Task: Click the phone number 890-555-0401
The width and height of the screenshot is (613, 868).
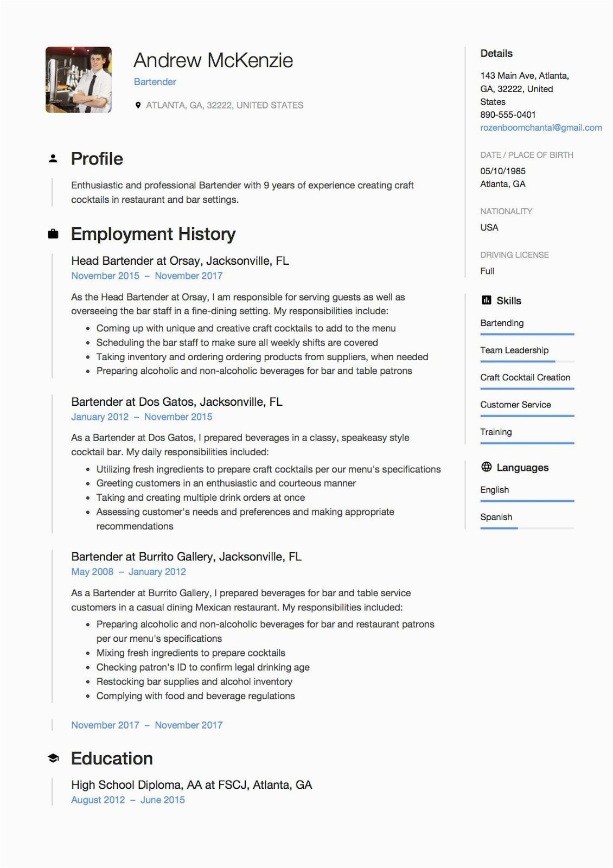Action: click(508, 114)
